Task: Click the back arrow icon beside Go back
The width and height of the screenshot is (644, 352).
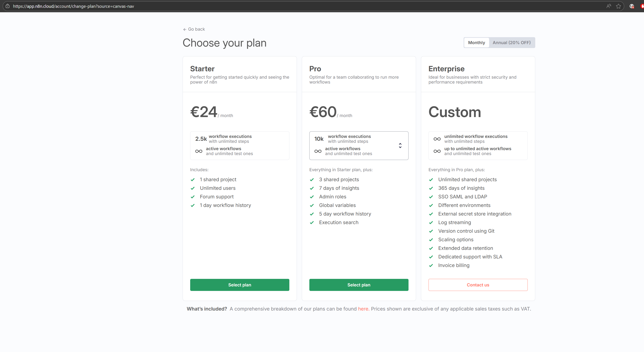Action: (x=185, y=29)
